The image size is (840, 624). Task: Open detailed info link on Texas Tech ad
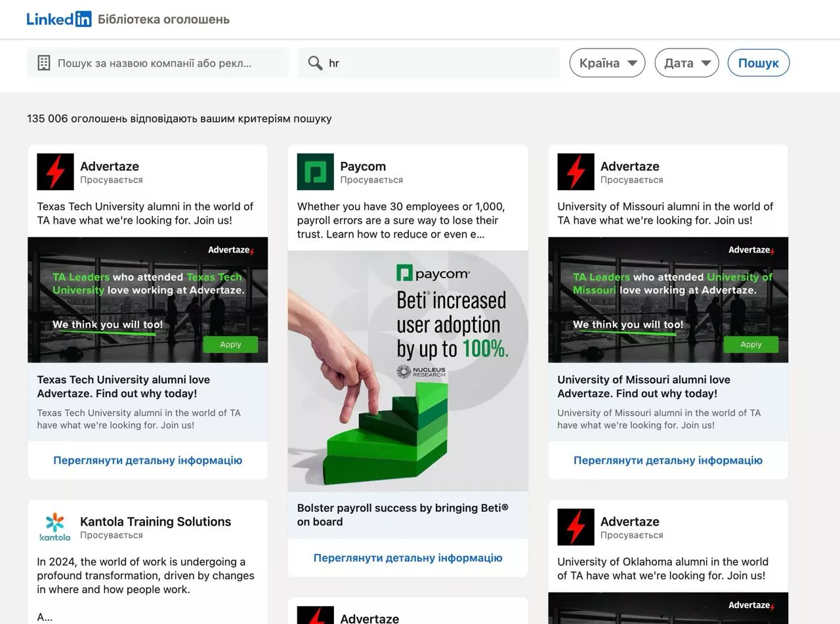pyautogui.click(x=148, y=461)
